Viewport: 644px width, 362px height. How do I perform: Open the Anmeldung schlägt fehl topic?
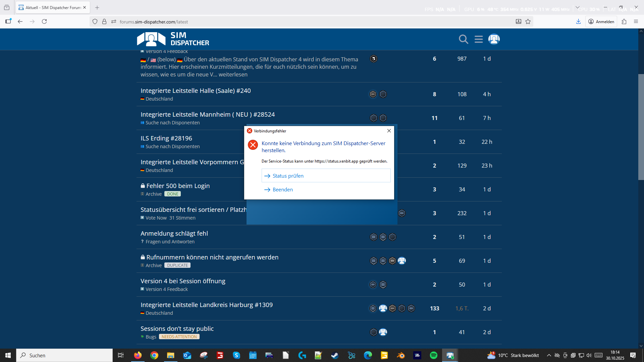(x=174, y=233)
